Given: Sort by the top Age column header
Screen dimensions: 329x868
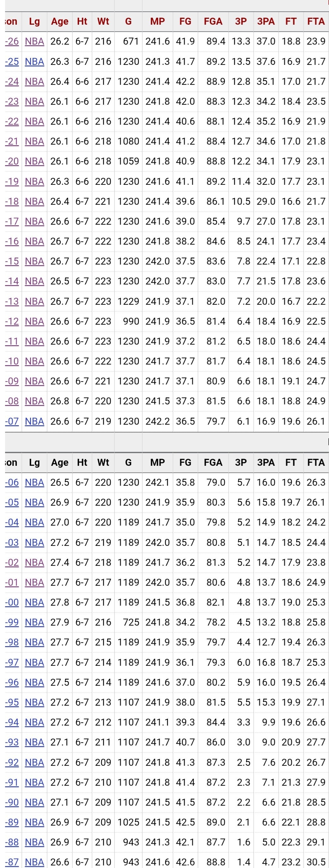Looking at the screenshot, I should [59, 22].
